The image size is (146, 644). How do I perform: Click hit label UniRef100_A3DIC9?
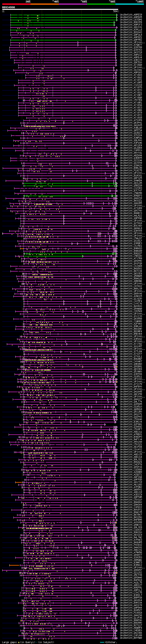131,495
